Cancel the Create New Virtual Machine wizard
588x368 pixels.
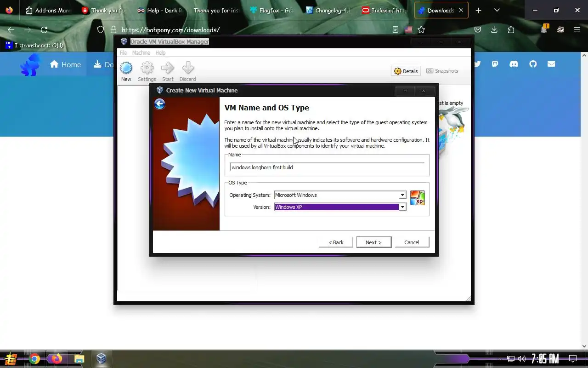[x=412, y=242]
